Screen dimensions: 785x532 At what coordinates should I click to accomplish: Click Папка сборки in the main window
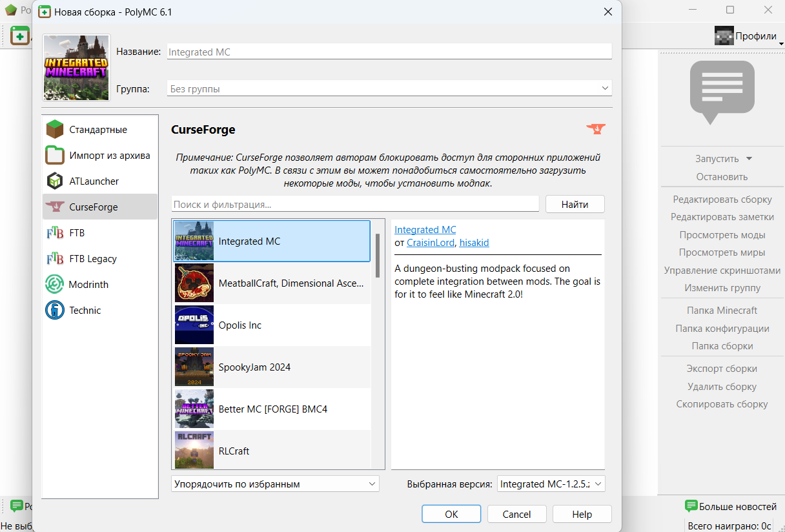pos(722,345)
